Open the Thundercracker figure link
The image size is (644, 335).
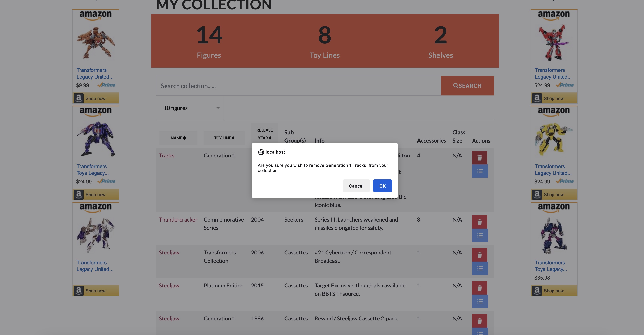pyautogui.click(x=178, y=220)
